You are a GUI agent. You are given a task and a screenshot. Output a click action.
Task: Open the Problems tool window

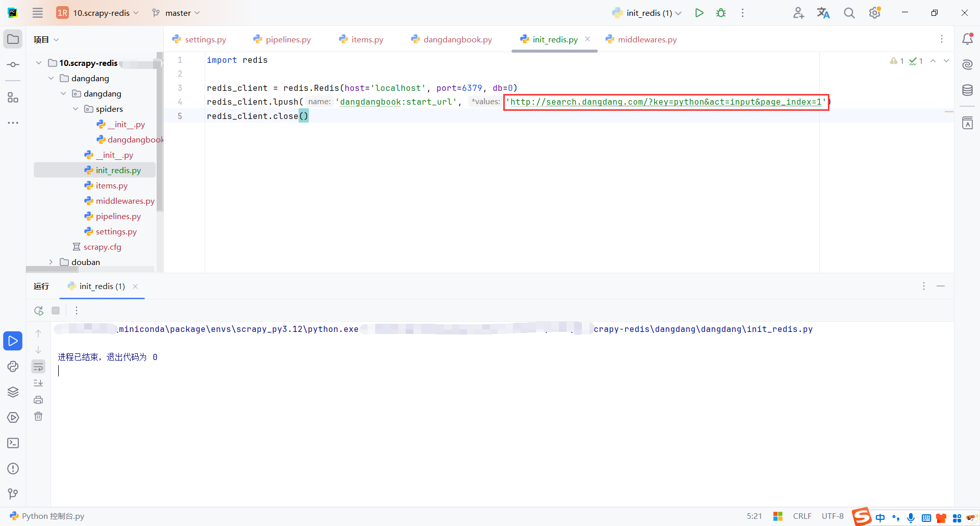[13, 468]
